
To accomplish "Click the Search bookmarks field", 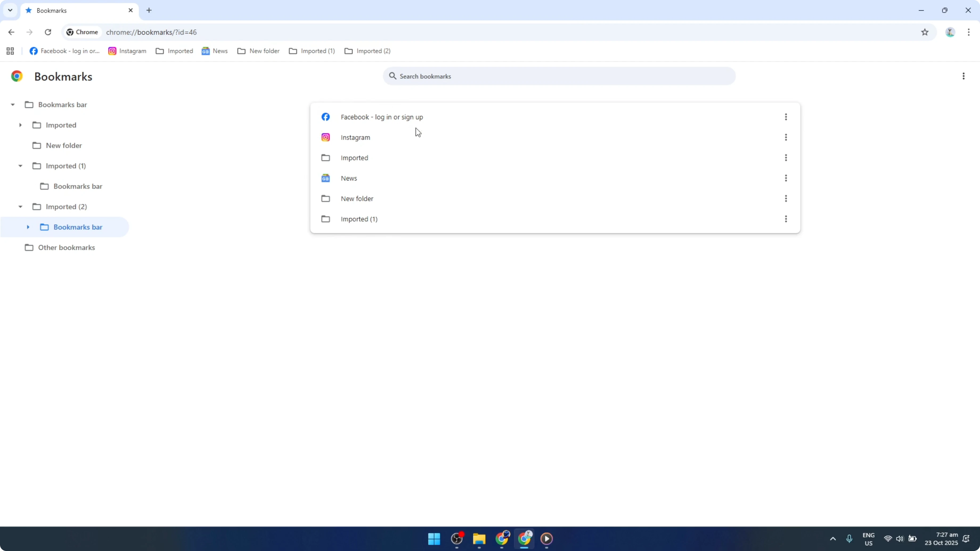I will [x=559, y=76].
